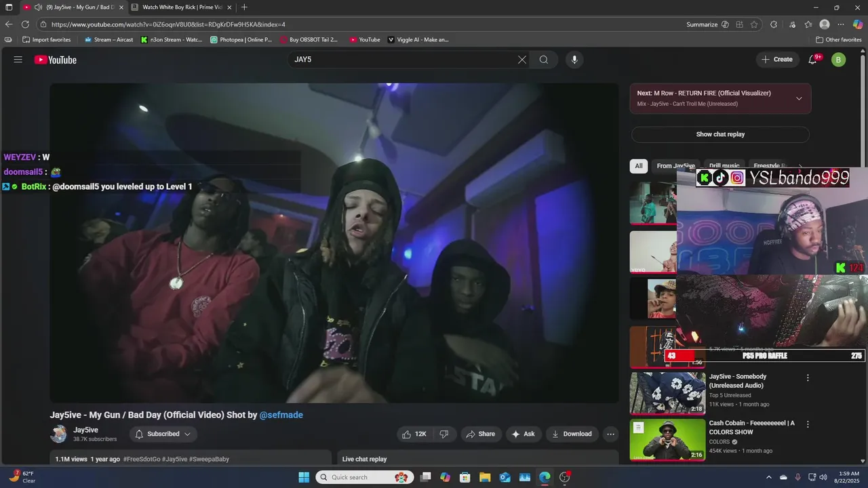
Task: Start voice search with the microphone
Action: 574,60
